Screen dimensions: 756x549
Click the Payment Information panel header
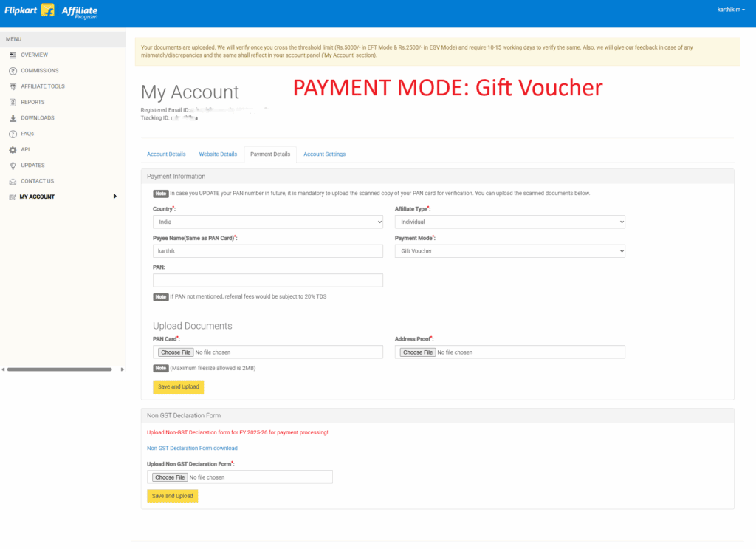[x=437, y=177]
